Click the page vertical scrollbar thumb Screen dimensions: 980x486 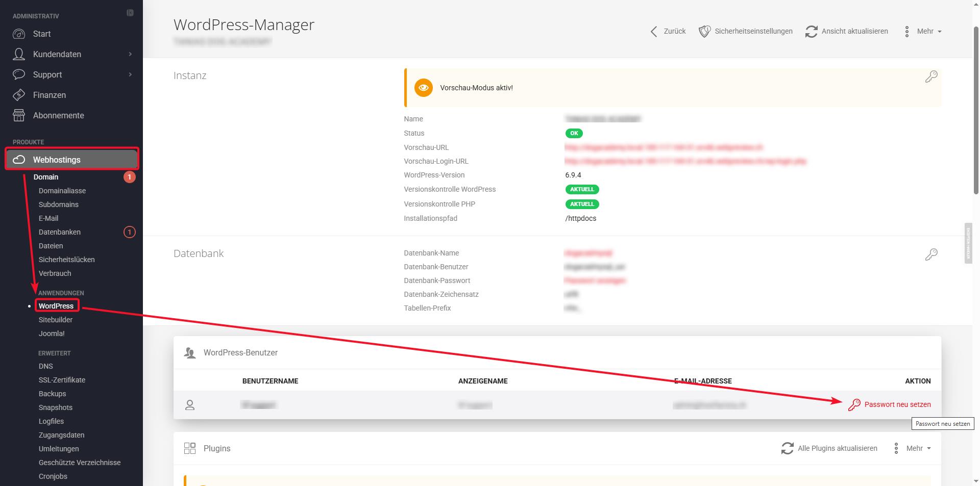pos(976,110)
